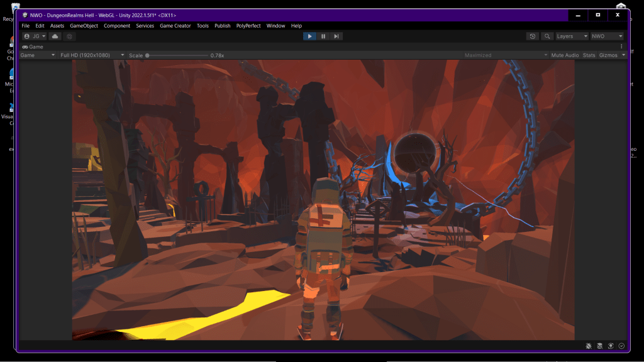
Task: Open the Game Creator menu
Action: pos(175,26)
